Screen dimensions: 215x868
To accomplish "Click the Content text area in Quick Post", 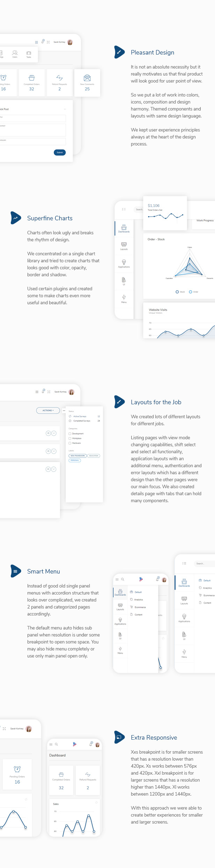I will [x=33, y=130].
